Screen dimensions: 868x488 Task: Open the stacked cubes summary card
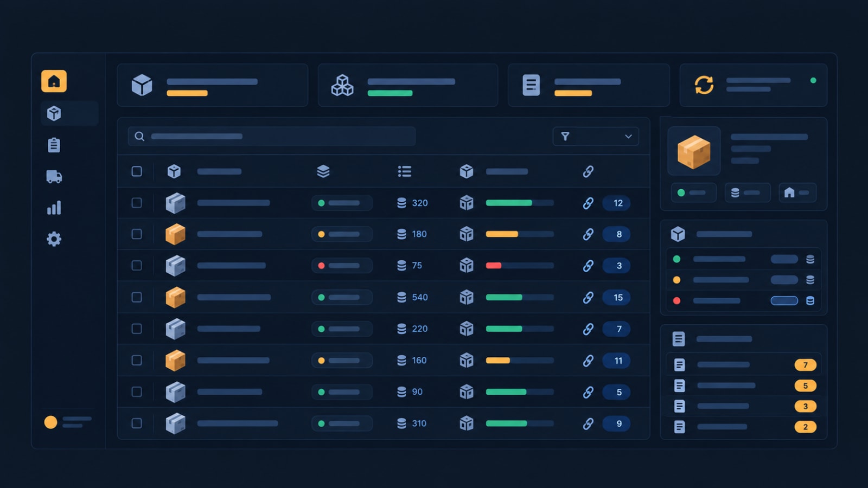(x=408, y=85)
